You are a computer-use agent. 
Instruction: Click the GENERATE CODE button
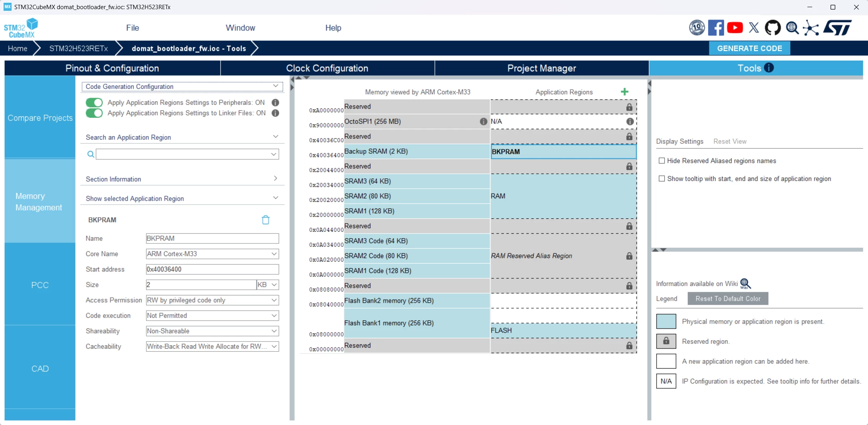750,48
